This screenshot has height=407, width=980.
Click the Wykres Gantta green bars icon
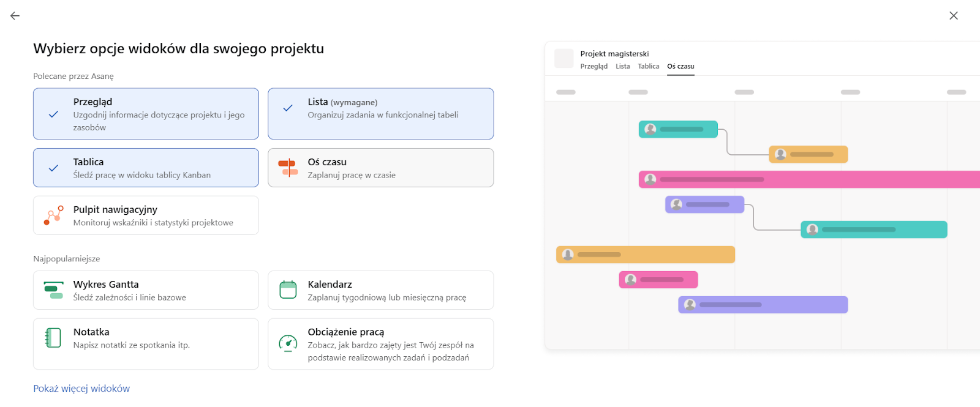click(x=53, y=290)
